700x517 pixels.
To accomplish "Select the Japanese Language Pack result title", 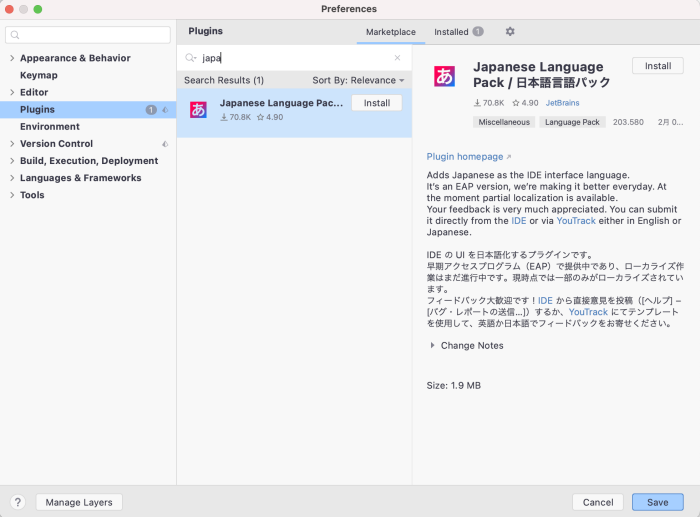I will tap(281, 103).
